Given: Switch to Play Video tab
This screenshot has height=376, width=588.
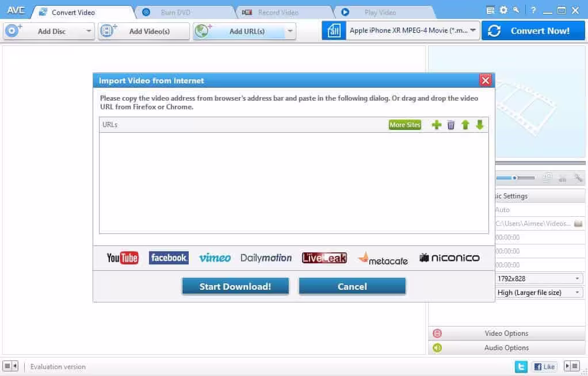Looking at the screenshot, I should point(384,13).
